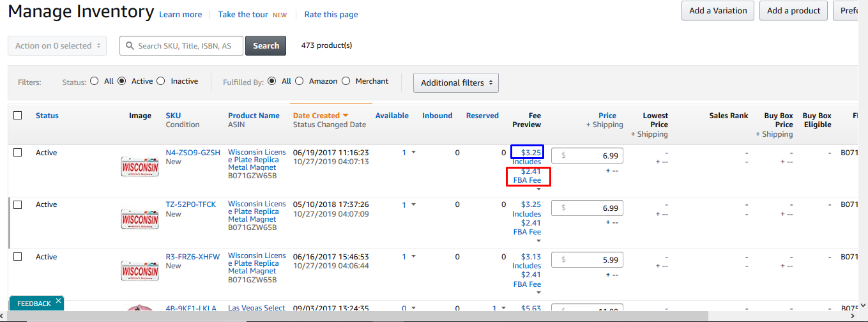Open the Additional filters dropdown
The image size is (868, 322).
456,82
